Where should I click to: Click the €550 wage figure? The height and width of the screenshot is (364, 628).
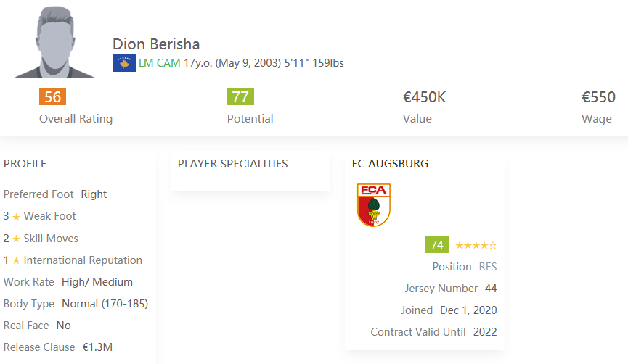[598, 97]
